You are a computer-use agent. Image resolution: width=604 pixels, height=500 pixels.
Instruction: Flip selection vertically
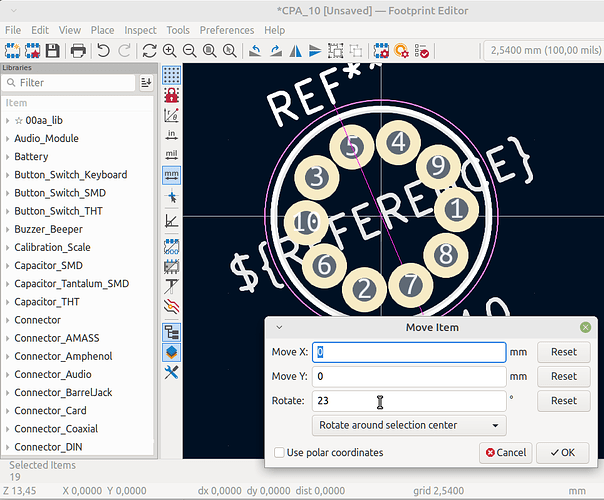315,50
